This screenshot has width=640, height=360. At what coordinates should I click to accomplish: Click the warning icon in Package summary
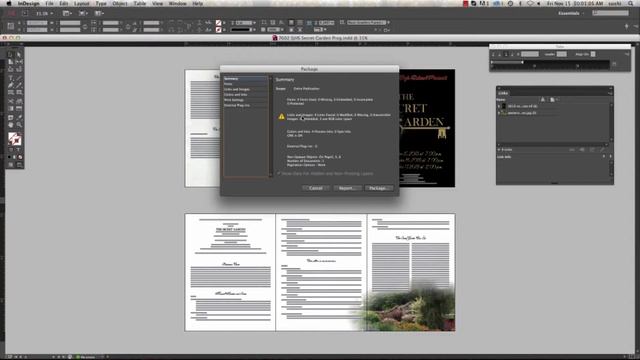pyautogui.click(x=282, y=117)
